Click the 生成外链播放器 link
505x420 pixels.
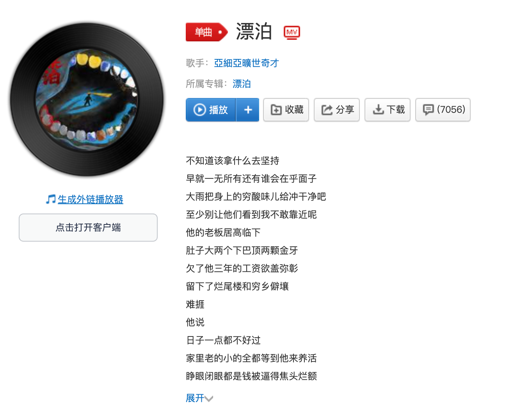coord(91,199)
